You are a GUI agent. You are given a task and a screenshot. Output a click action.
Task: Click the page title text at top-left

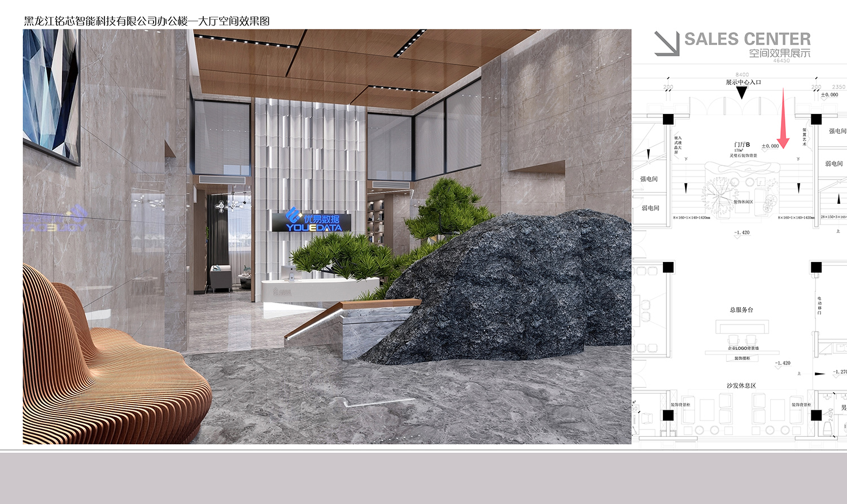[x=146, y=21]
